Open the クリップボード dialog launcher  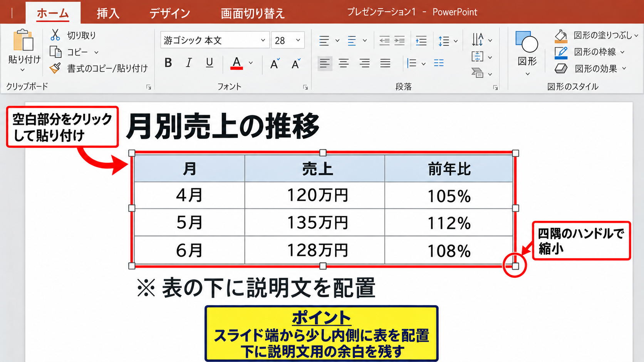click(149, 87)
